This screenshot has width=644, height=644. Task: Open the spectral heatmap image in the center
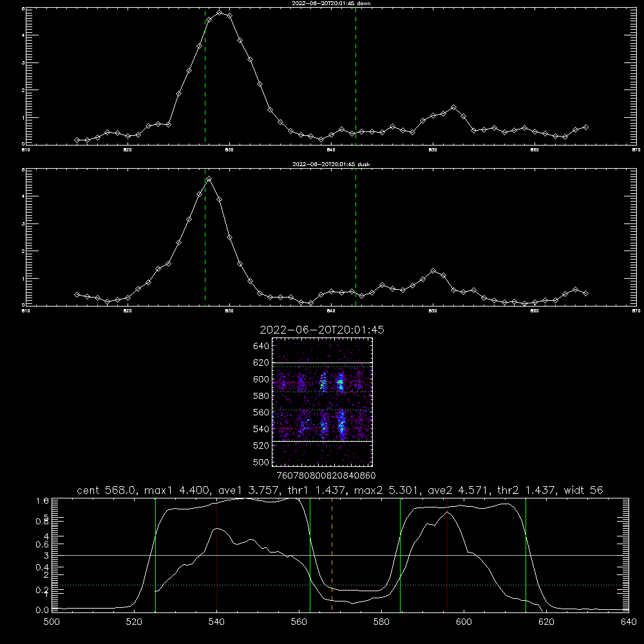(322, 402)
